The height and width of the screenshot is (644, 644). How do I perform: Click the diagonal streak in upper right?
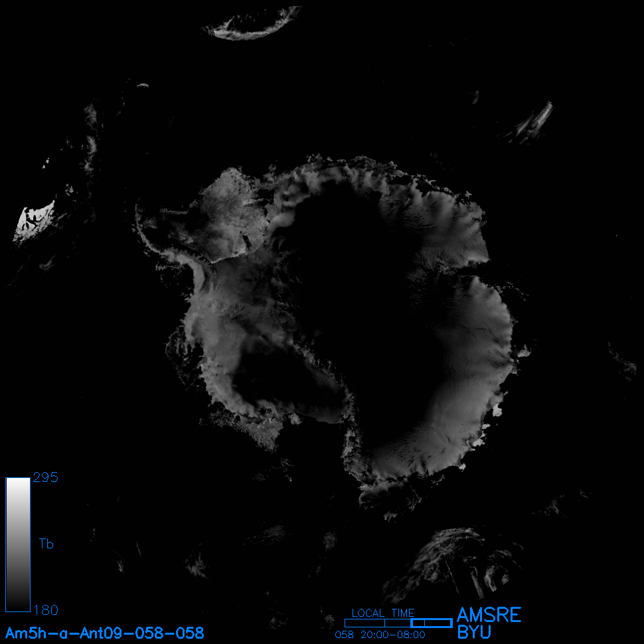535,123
